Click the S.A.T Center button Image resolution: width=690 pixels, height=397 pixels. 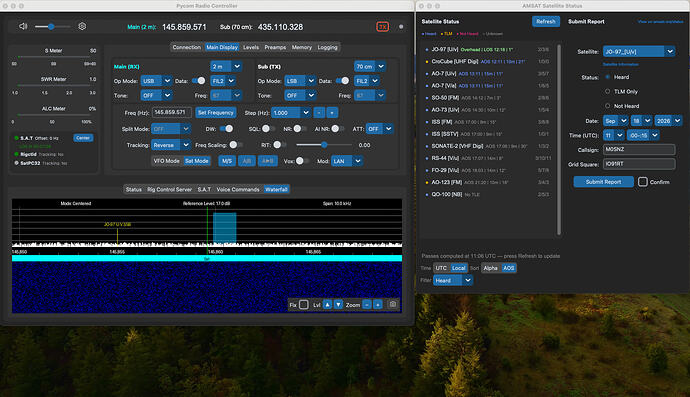[x=83, y=138]
